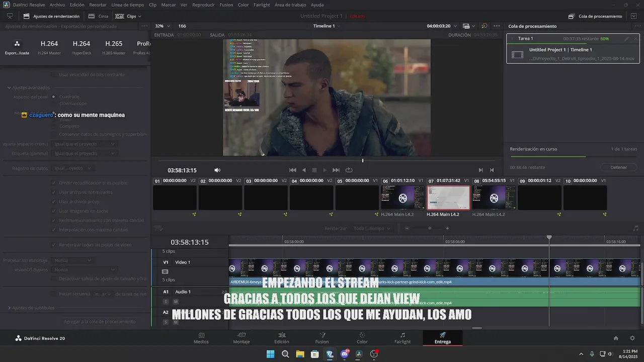Open viewer zoom 32% dropdown

pos(163,26)
